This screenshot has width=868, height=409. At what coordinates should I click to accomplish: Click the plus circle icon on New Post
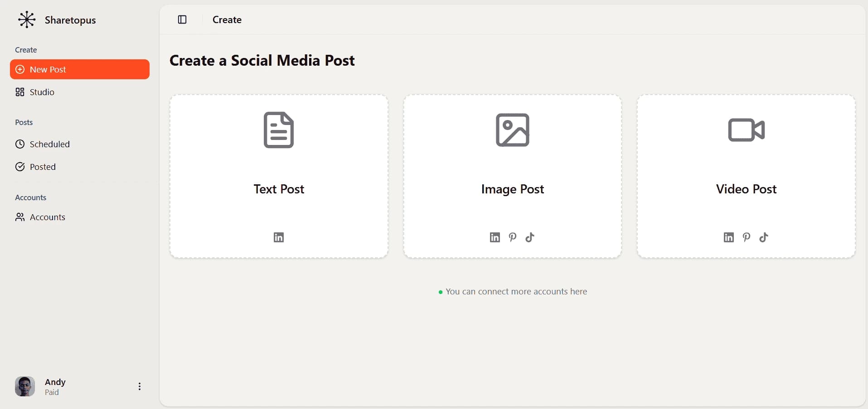pos(20,69)
